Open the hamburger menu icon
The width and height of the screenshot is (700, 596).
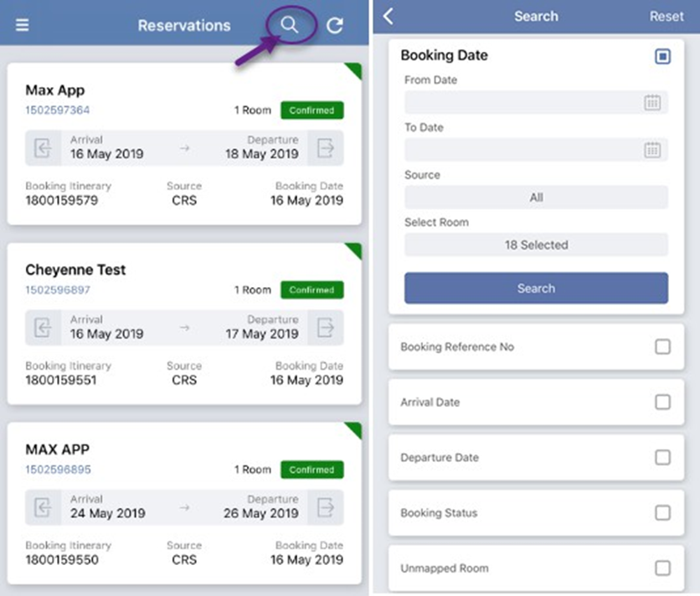click(x=22, y=25)
